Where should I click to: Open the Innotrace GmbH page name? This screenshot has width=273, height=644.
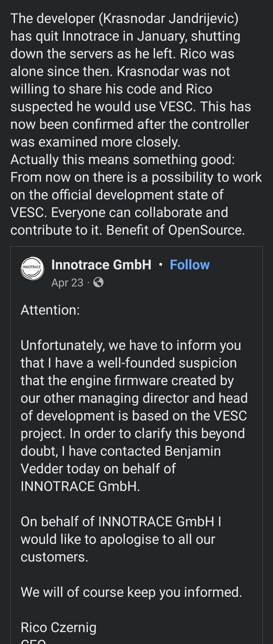click(101, 264)
